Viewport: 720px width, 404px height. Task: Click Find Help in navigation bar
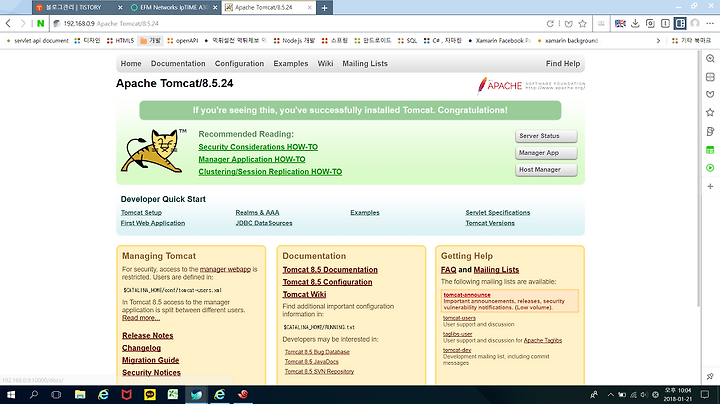tap(562, 63)
